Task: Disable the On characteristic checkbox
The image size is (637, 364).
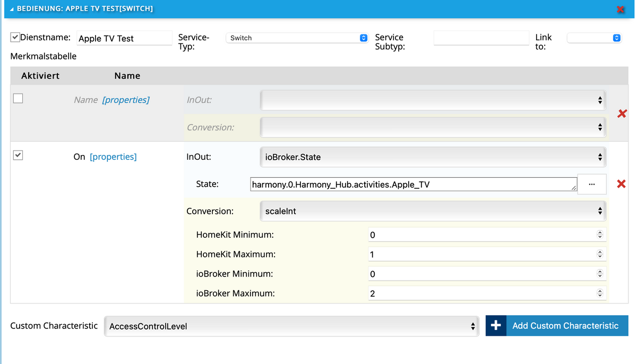Action: pos(18,155)
